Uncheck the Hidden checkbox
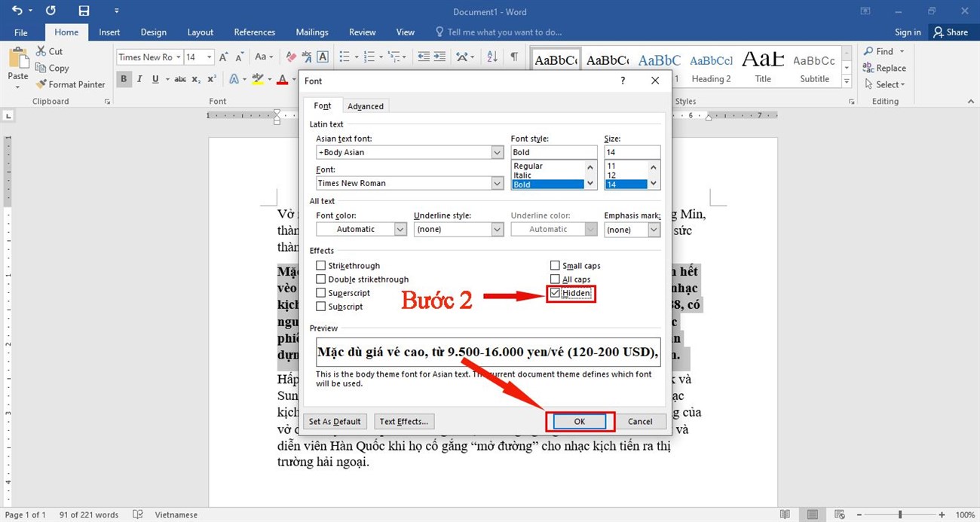The width and height of the screenshot is (980, 522). click(555, 293)
